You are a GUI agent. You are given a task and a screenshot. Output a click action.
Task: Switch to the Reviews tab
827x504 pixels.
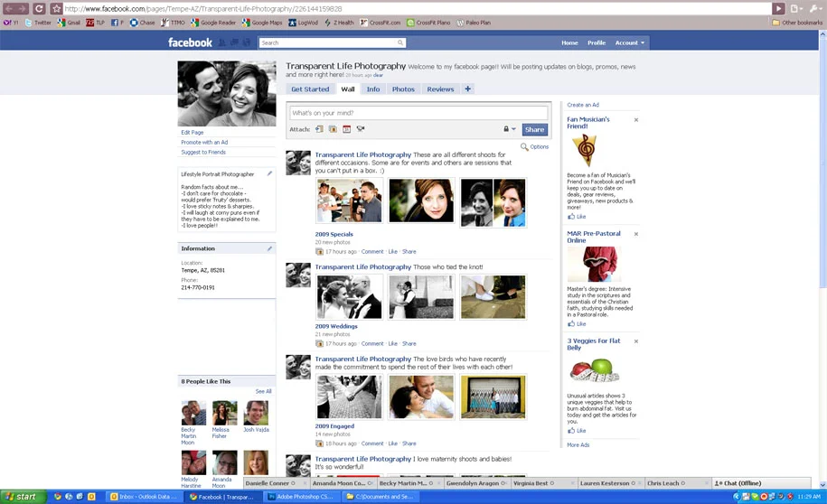pos(440,89)
